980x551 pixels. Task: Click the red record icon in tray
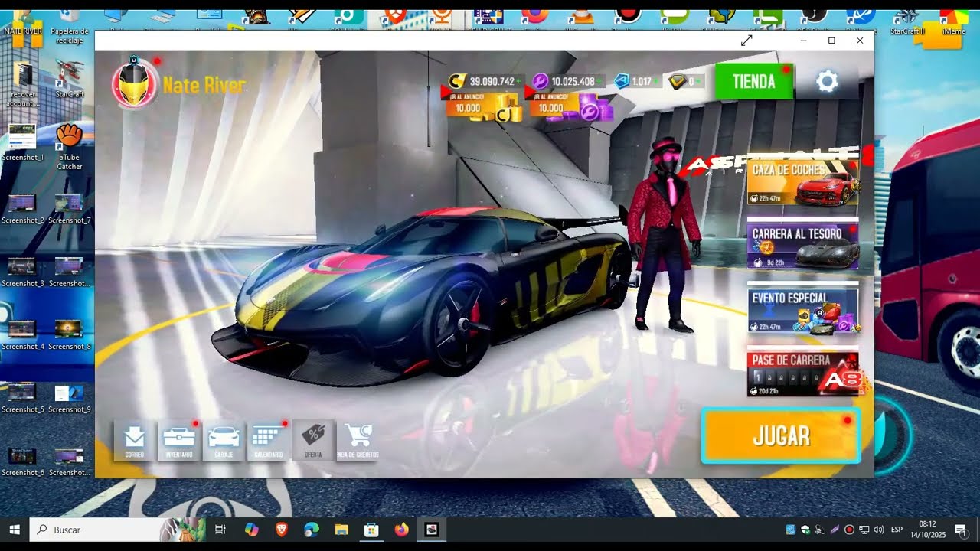pos(849,530)
